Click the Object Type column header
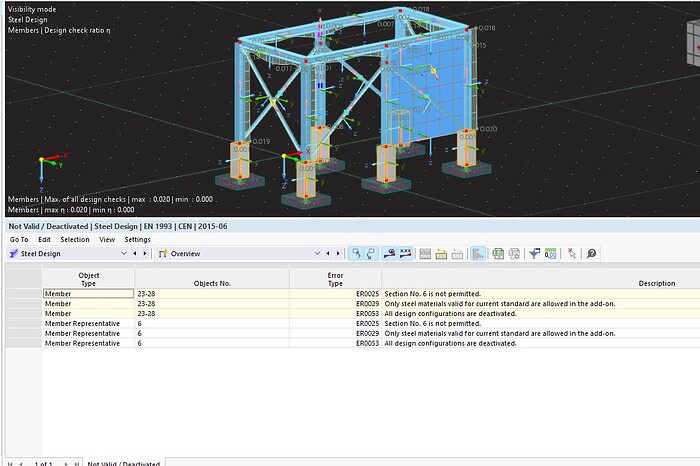This screenshot has width=700, height=466. click(88, 279)
